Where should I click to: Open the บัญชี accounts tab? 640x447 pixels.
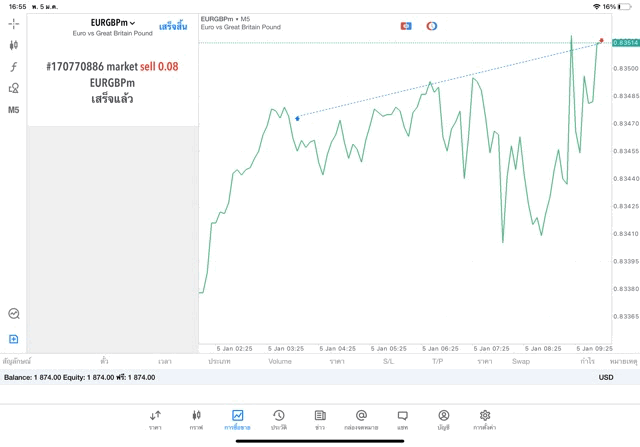pyautogui.click(x=444, y=420)
